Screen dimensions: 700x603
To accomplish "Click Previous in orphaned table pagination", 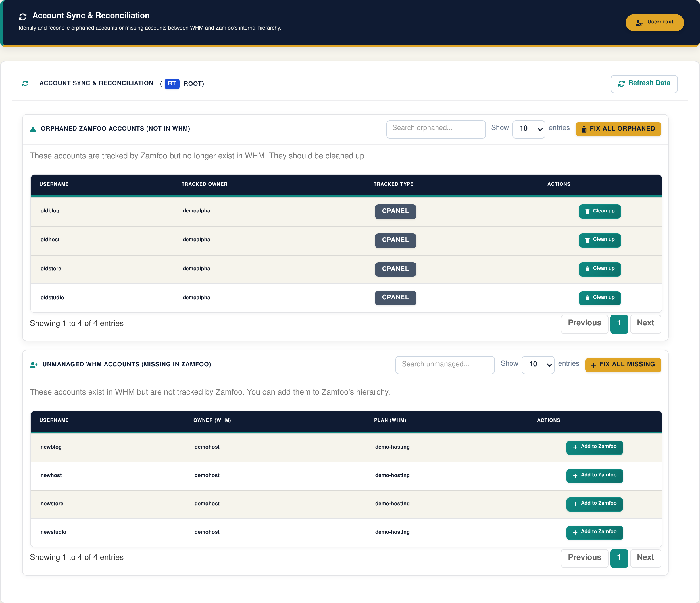I will (x=584, y=324).
